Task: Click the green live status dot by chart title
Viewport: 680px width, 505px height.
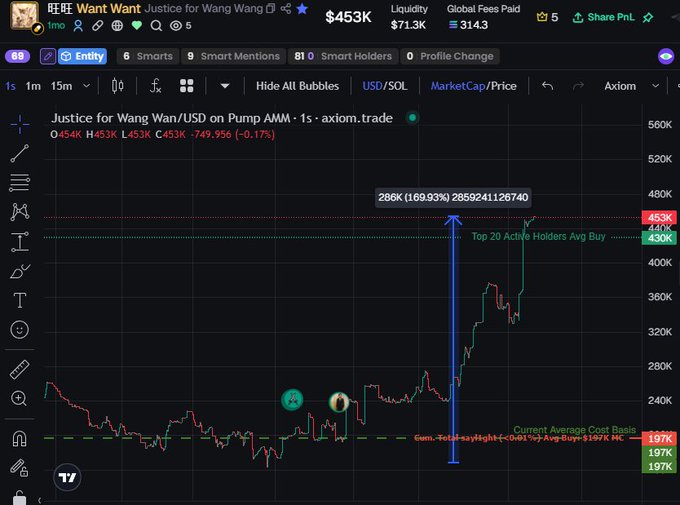Action: click(412, 118)
